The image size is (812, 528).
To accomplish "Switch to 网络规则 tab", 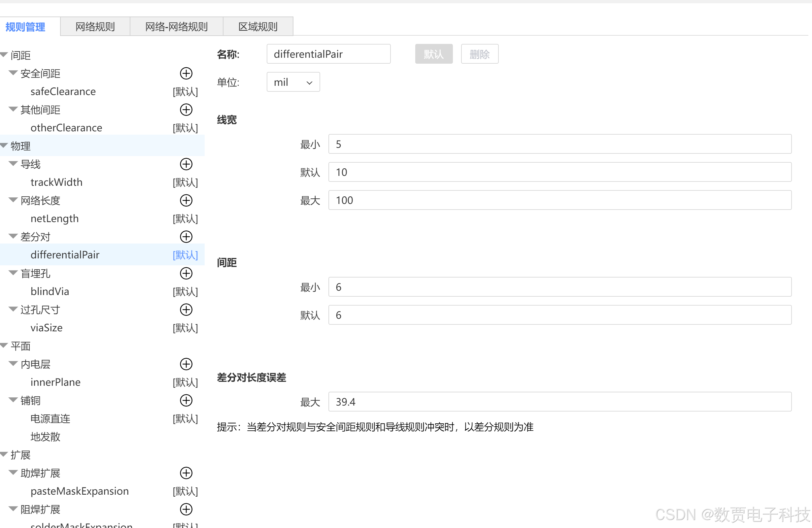I will [95, 27].
